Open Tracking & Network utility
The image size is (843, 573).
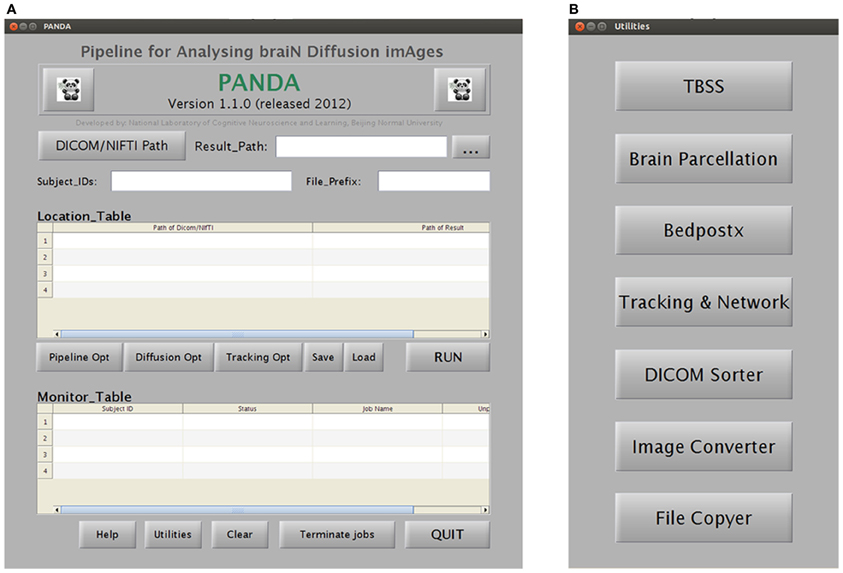click(704, 302)
